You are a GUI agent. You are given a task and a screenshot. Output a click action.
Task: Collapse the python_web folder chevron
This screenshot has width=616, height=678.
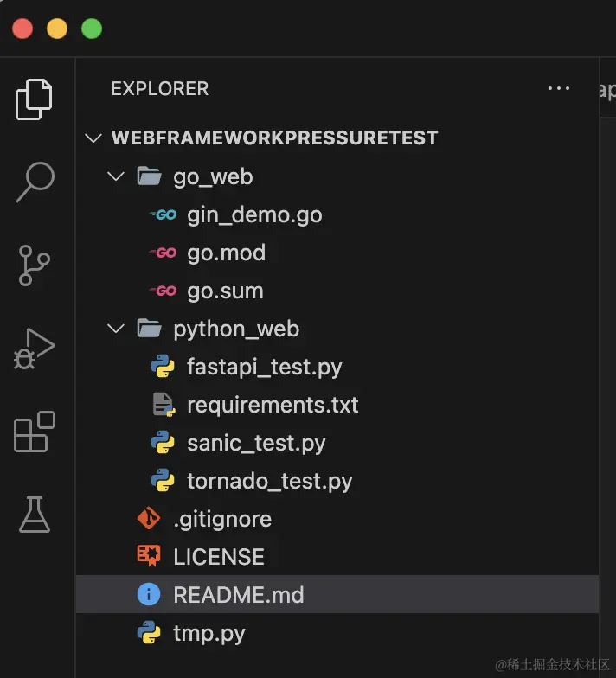coord(115,329)
